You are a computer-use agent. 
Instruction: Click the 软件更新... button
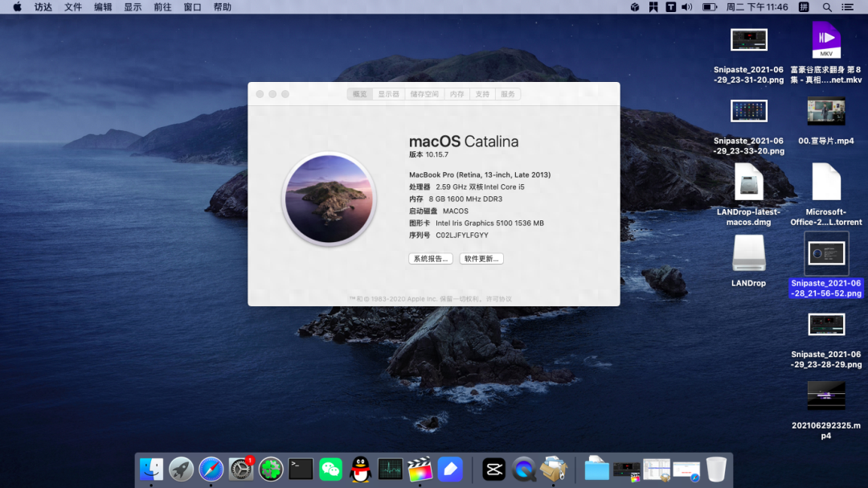(x=481, y=259)
